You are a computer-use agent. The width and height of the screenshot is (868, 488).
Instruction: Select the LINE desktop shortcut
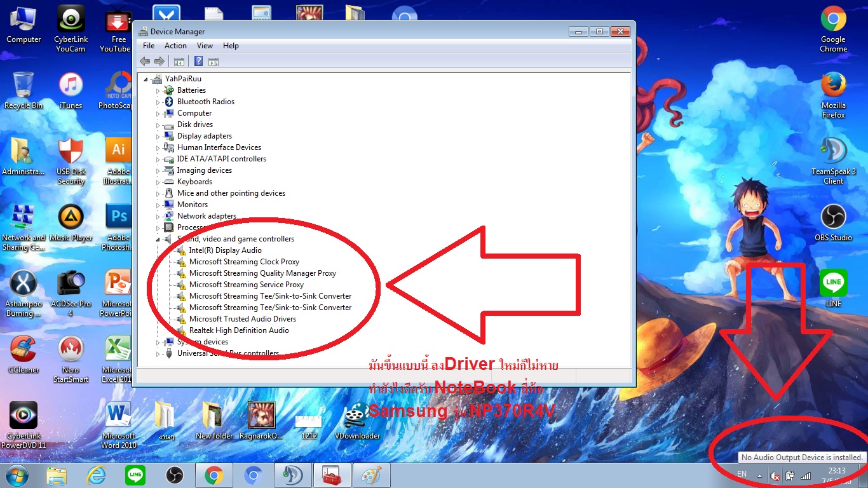click(833, 289)
